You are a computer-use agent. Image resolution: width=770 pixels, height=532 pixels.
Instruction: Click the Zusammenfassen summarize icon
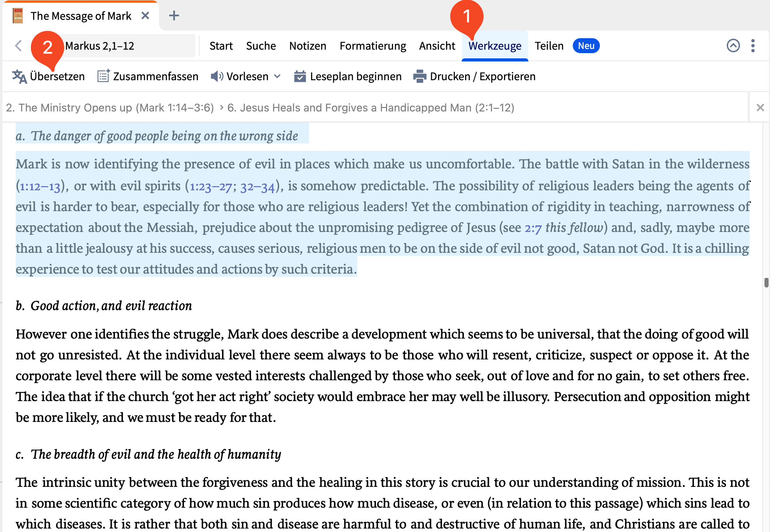(x=103, y=76)
